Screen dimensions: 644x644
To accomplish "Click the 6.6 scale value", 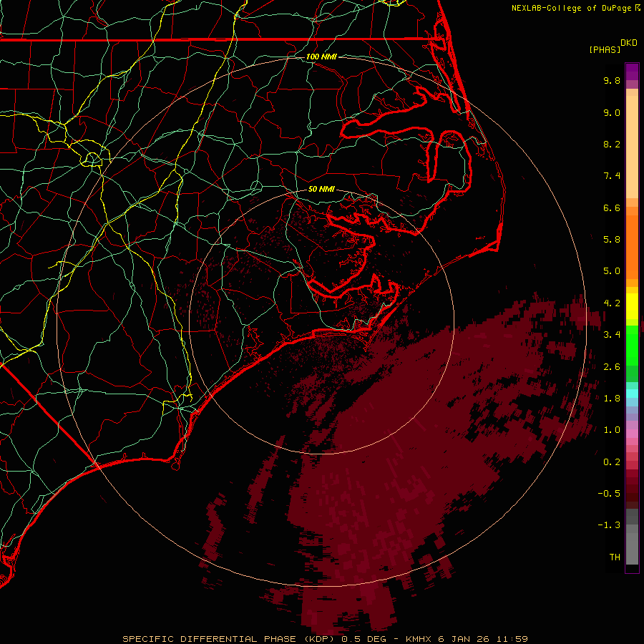I will point(612,208).
